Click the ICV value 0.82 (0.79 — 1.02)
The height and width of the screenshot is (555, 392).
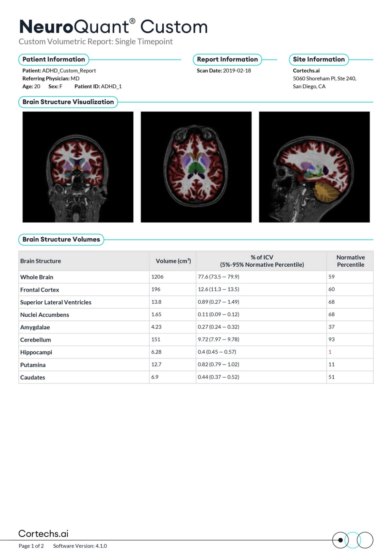pos(219,364)
